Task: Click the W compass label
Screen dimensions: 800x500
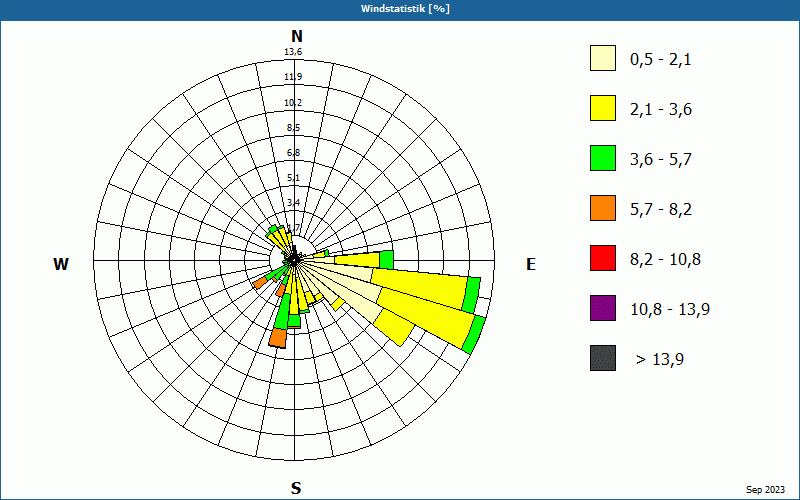Action: tap(61, 264)
